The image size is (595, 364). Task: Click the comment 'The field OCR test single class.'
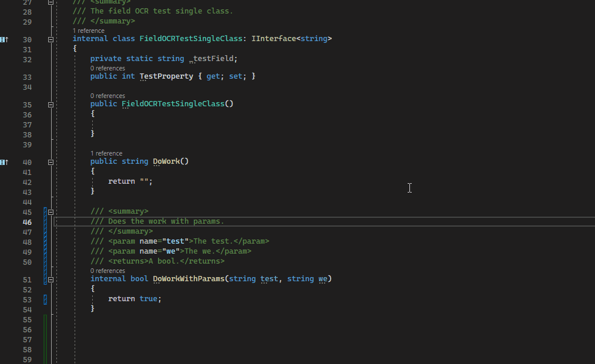(x=162, y=11)
